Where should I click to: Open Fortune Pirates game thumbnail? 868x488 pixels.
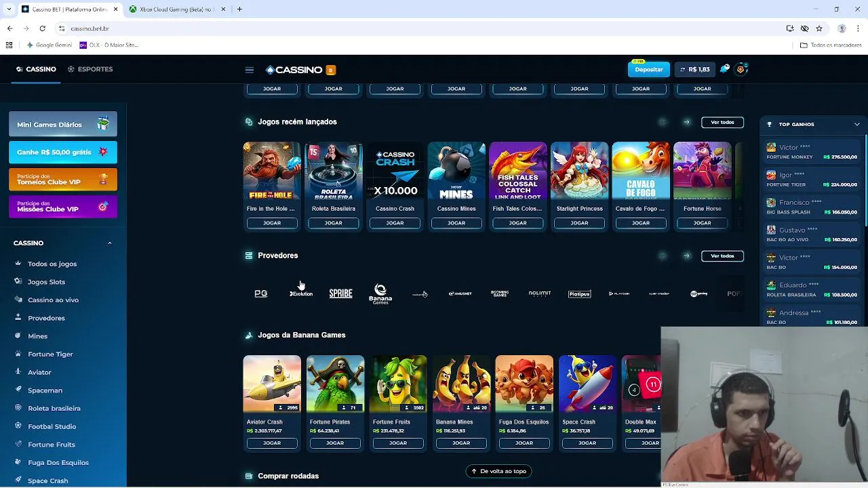point(335,384)
